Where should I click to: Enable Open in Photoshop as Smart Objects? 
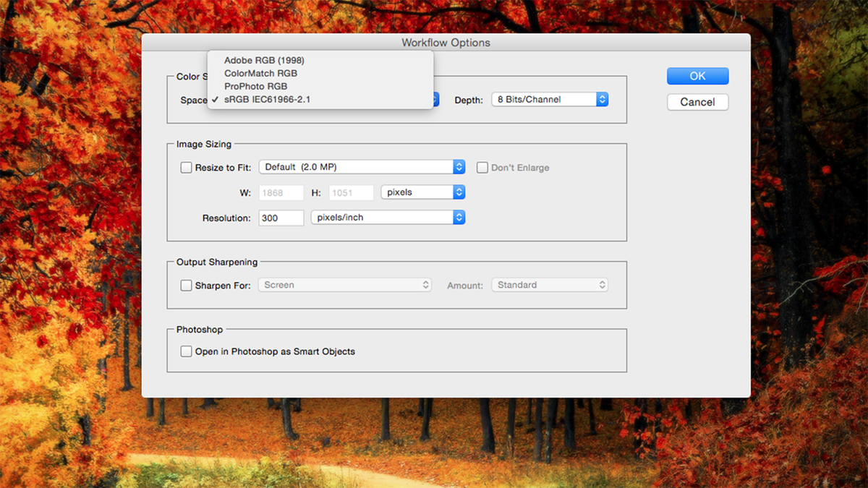pos(186,351)
